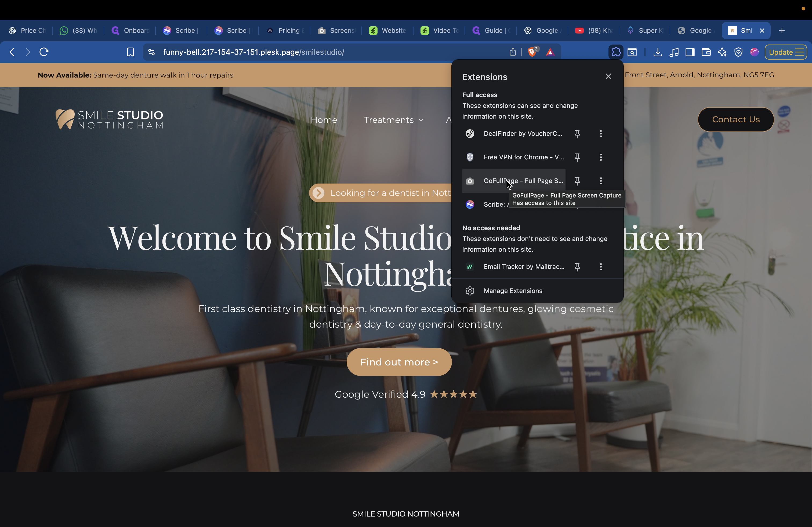
Task: Open Brave Shields lion icon
Action: point(532,52)
